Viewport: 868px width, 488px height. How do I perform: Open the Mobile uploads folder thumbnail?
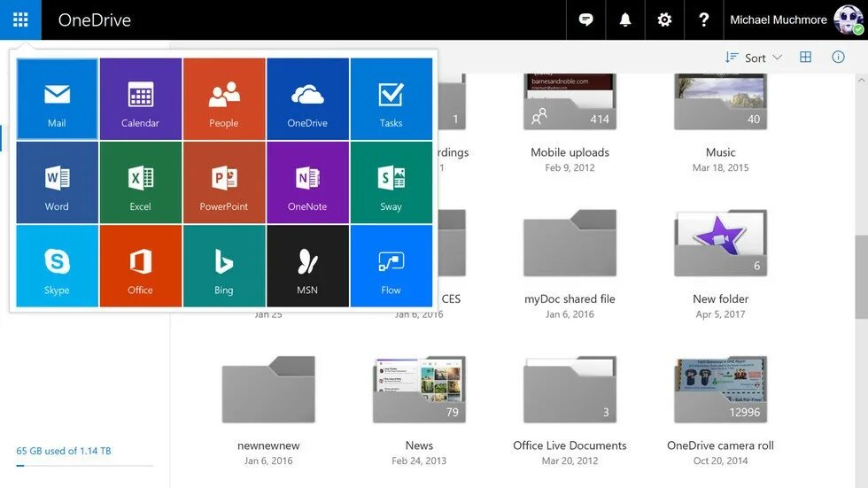click(x=570, y=102)
